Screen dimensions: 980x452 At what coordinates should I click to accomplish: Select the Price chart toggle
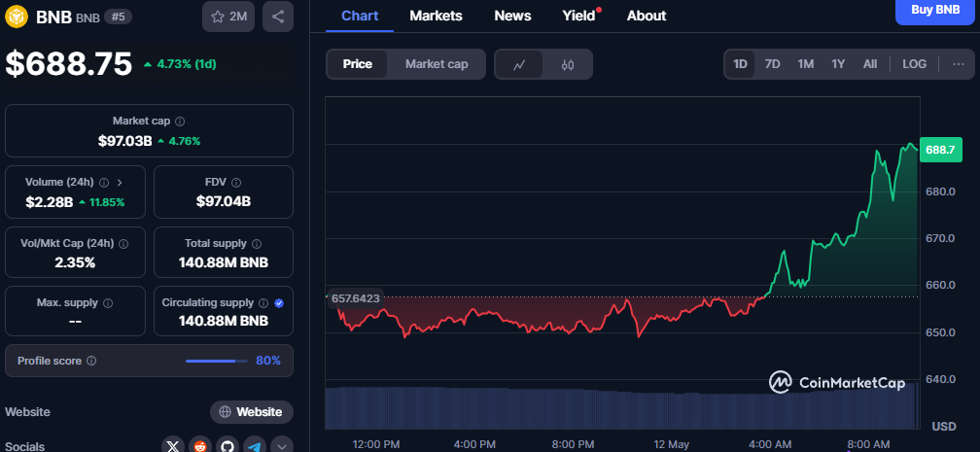[358, 64]
